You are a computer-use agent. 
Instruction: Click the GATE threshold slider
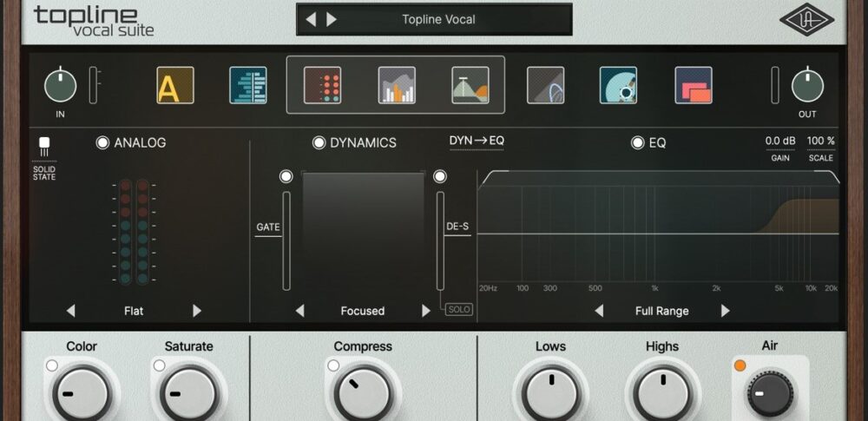click(286, 241)
